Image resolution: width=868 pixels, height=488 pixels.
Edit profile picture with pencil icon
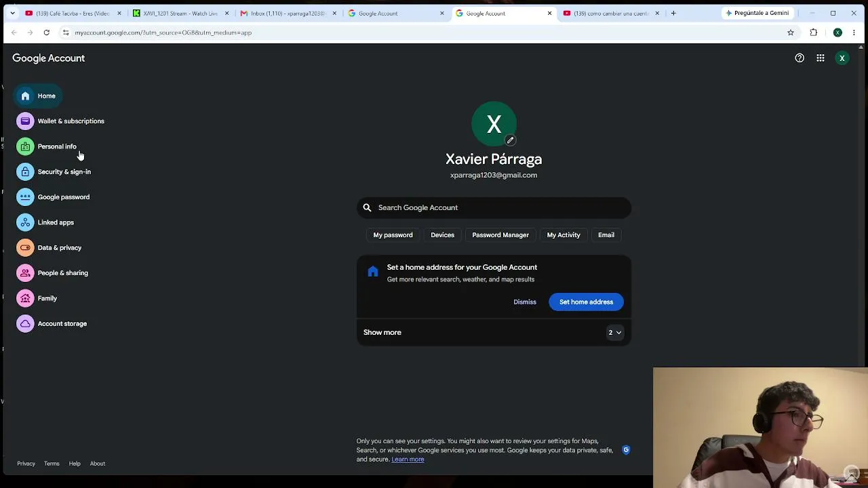coord(510,140)
